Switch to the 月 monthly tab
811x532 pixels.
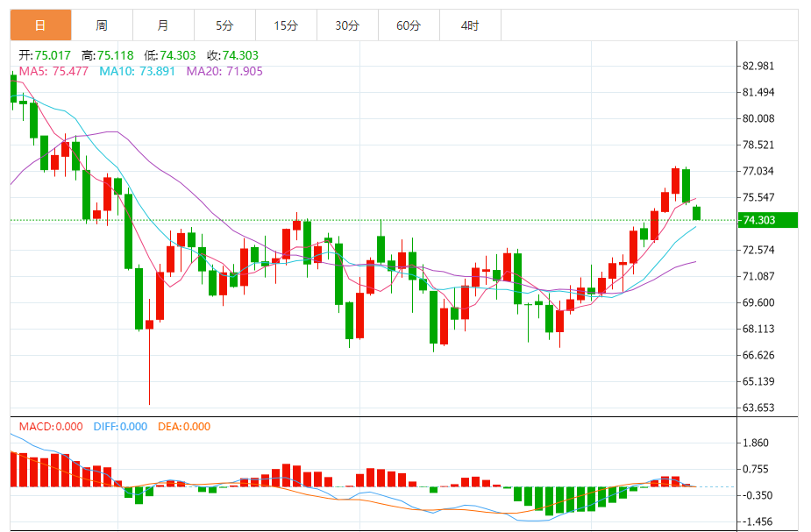(163, 25)
